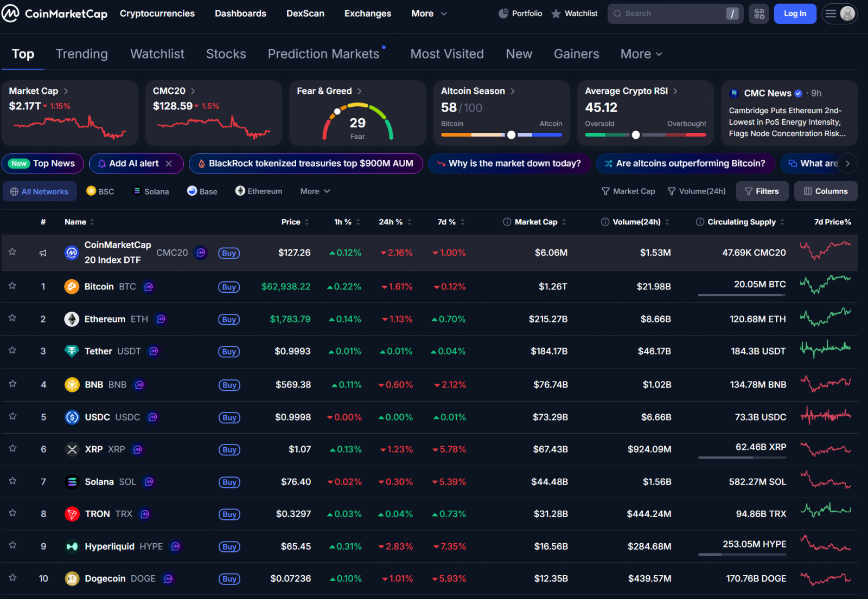Screen dimensions: 868x599
Task: Star TRON row for watchlist
Action: [12, 513]
